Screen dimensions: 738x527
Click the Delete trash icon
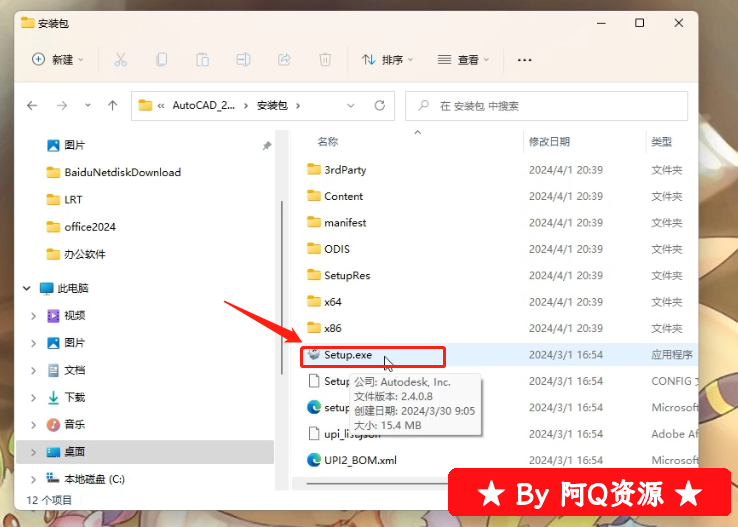[x=325, y=60]
